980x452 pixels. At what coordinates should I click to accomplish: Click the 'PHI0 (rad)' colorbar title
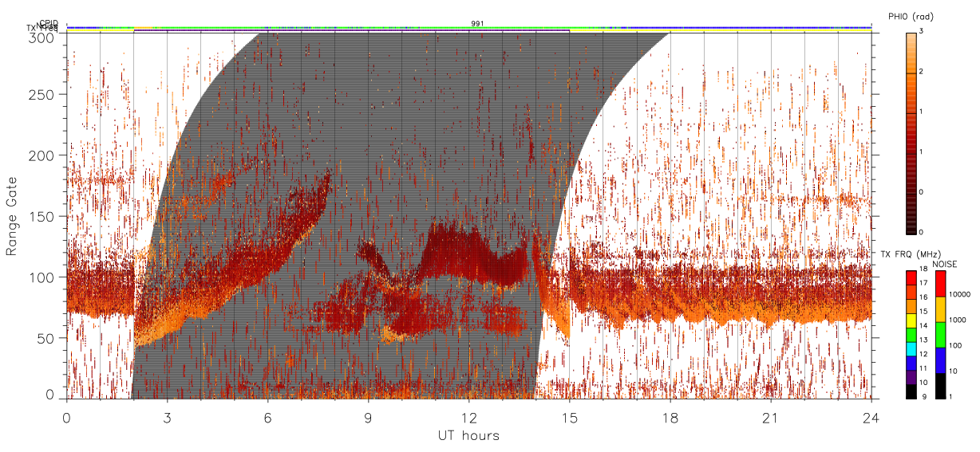tap(911, 17)
